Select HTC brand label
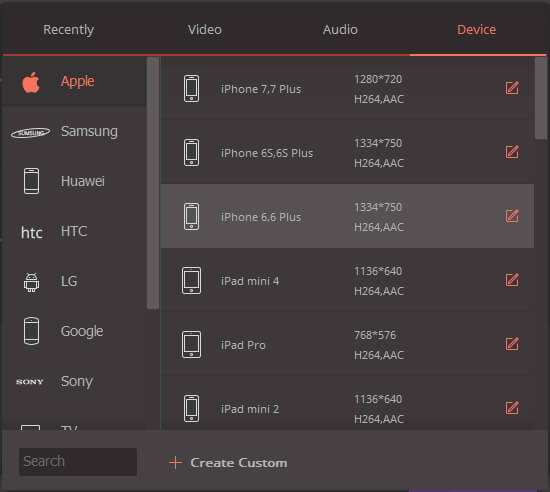This screenshot has height=492, width=550. click(74, 231)
